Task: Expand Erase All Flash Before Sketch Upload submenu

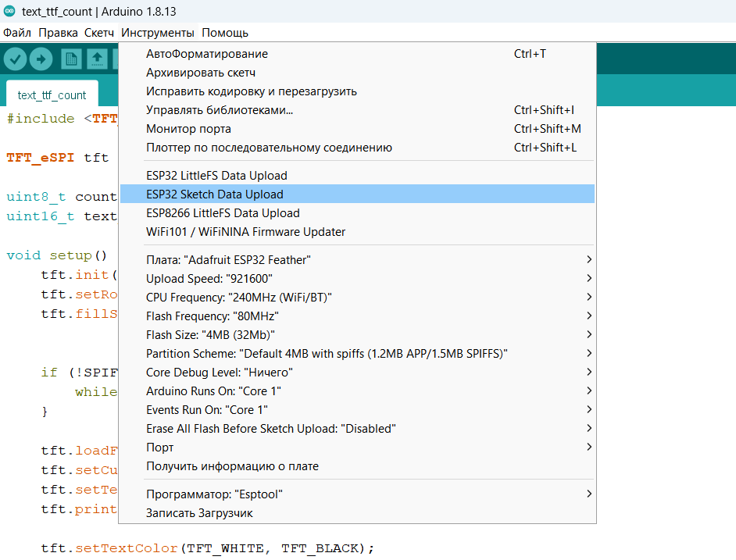Action: pos(357,429)
